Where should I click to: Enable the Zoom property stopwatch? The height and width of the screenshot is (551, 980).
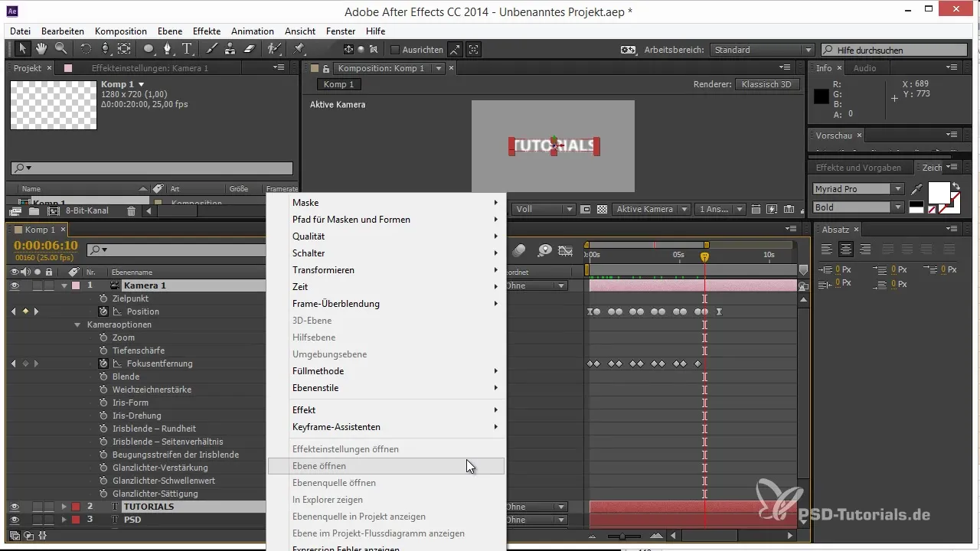coord(103,337)
